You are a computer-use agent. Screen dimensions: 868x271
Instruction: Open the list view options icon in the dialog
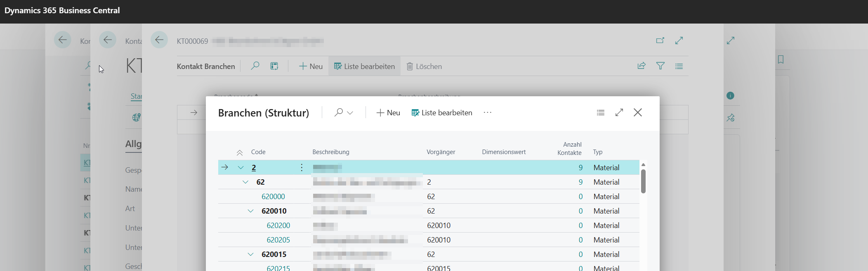click(x=601, y=112)
